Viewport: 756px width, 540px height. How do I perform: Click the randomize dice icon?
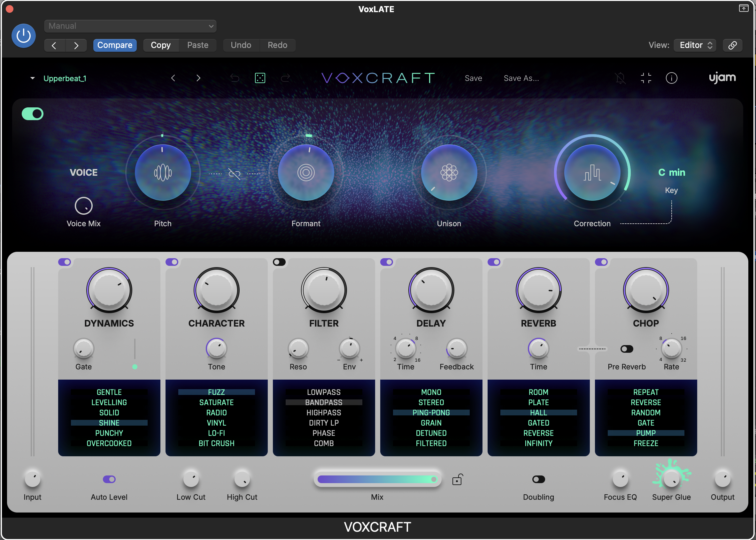point(260,78)
